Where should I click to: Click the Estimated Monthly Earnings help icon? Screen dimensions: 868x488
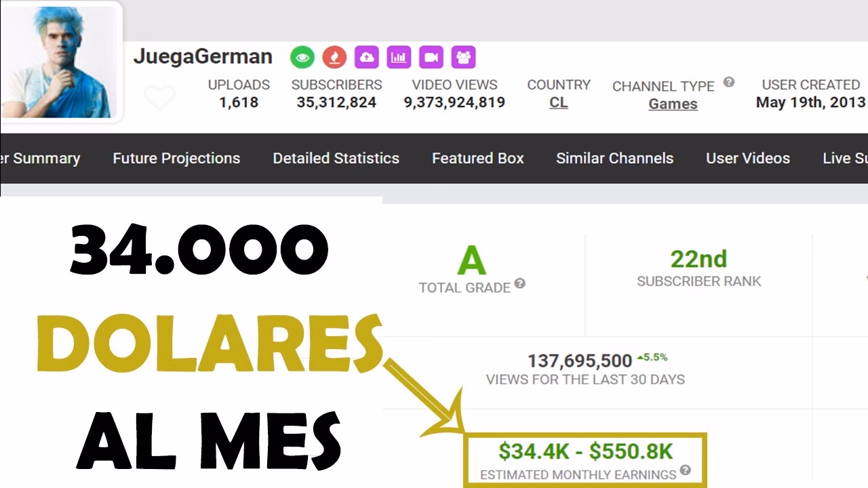[x=686, y=470]
